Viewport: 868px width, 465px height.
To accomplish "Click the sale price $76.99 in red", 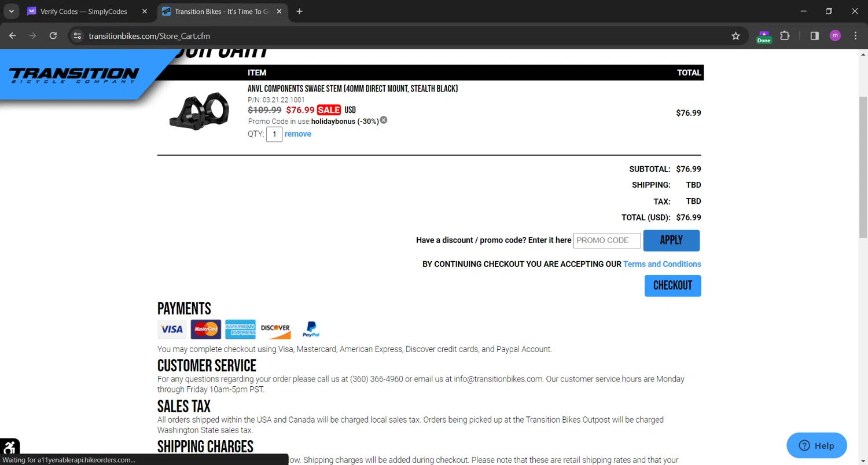I will pos(300,110).
